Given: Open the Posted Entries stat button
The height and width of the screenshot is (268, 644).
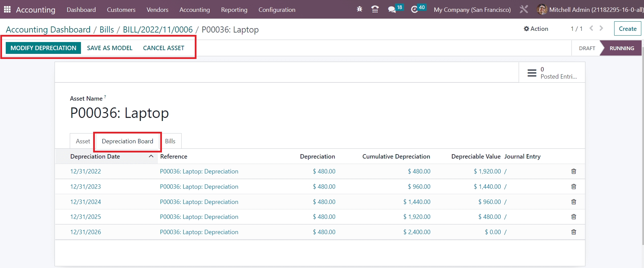Looking at the screenshot, I should (x=552, y=73).
